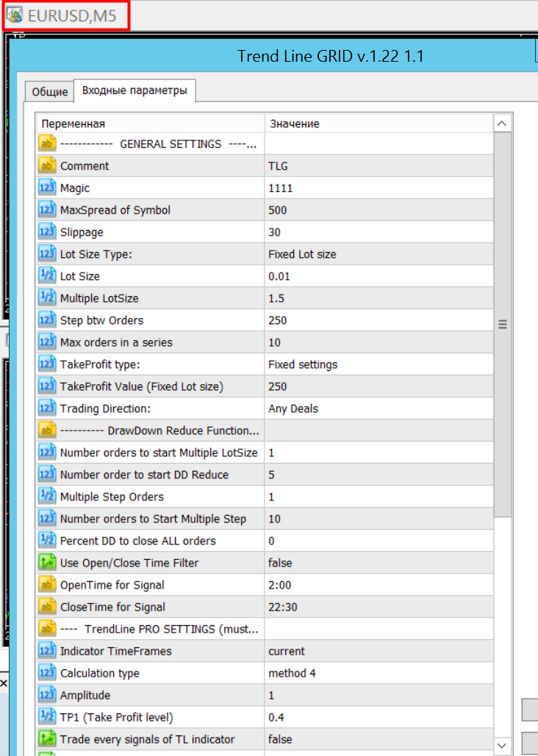Image resolution: width=538 pixels, height=756 pixels.
Task: Switch to the Общие tab
Action: point(50,92)
